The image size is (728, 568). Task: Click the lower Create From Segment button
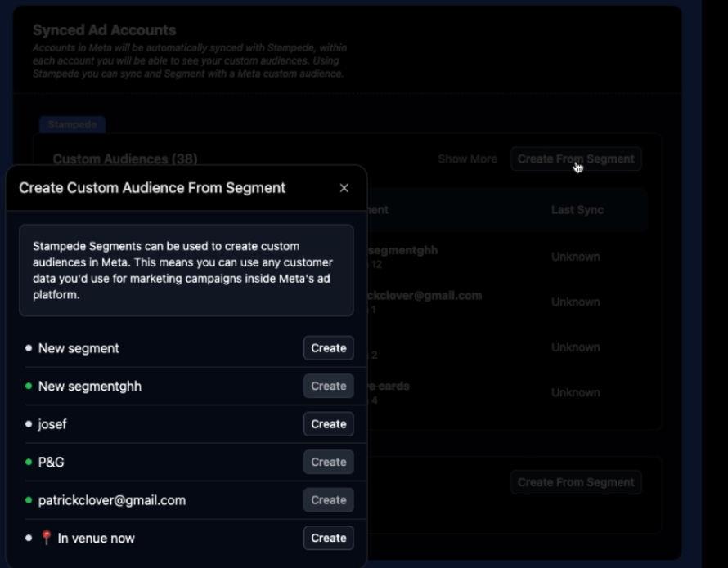575,482
